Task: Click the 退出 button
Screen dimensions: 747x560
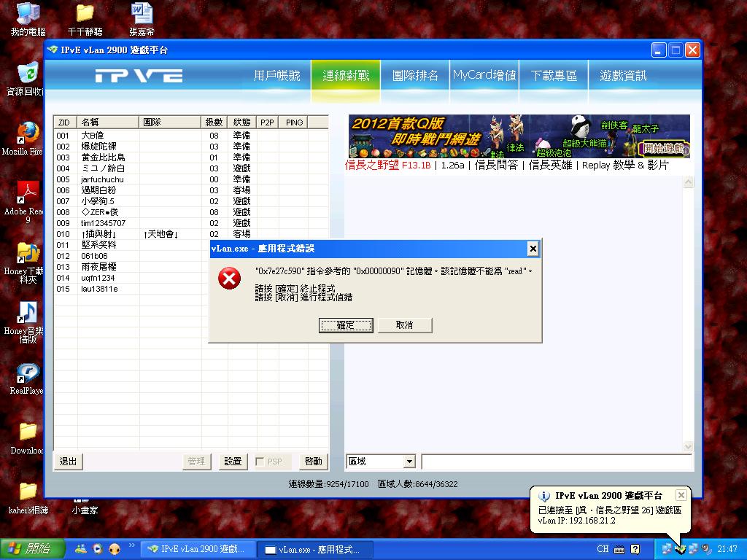Action: (x=68, y=462)
